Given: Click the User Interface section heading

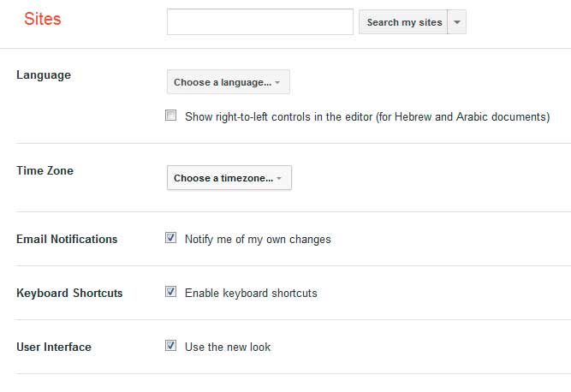Looking at the screenshot, I should click(x=54, y=347).
